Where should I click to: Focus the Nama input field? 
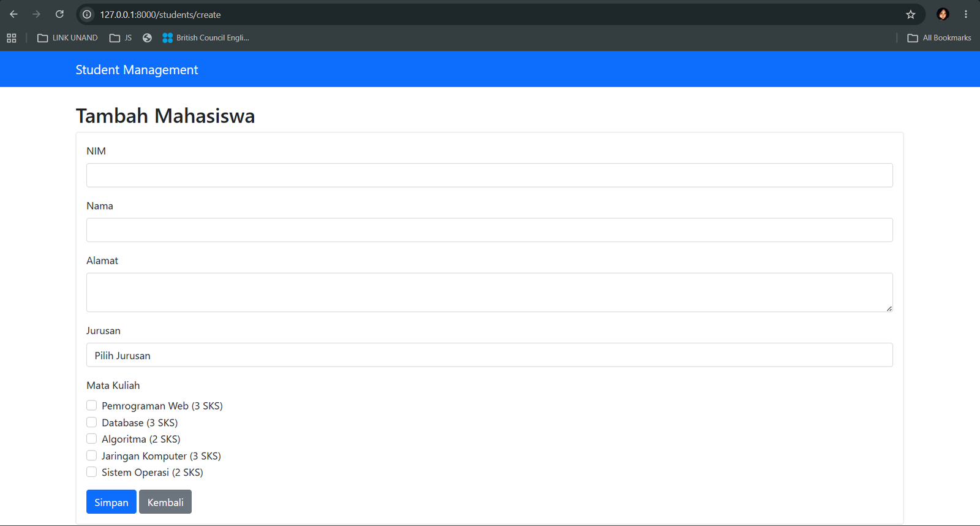(489, 230)
